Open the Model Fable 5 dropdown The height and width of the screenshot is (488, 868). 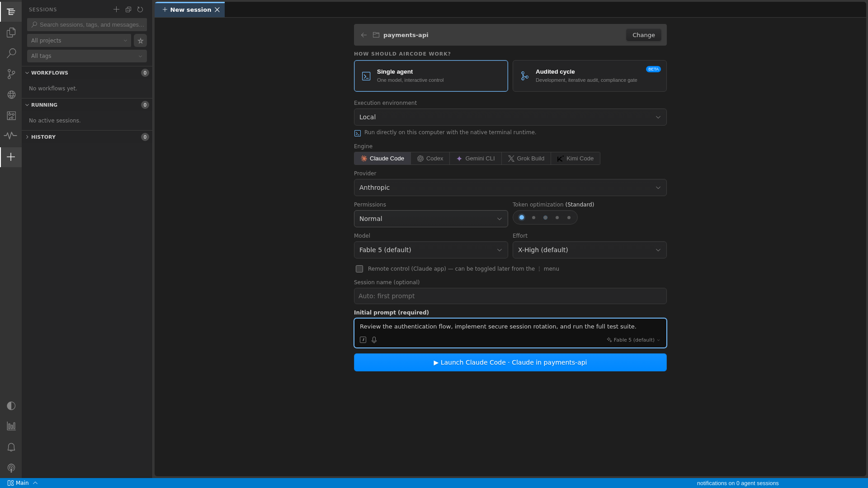point(431,250)
